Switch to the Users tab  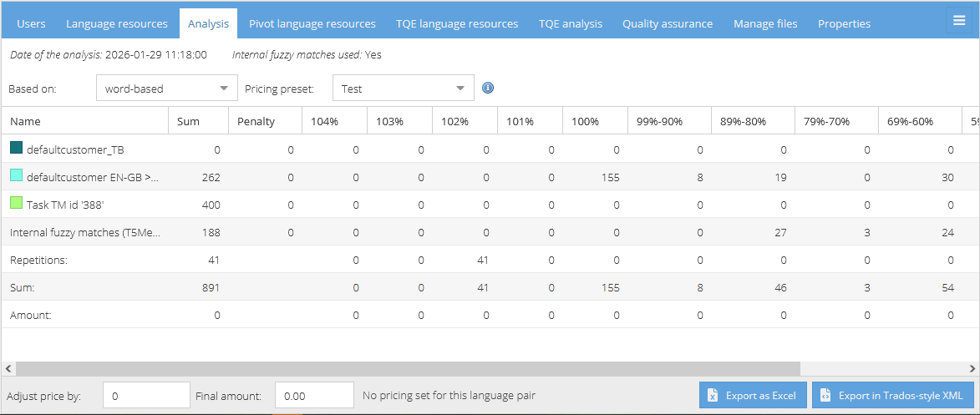tap(31, 23)
